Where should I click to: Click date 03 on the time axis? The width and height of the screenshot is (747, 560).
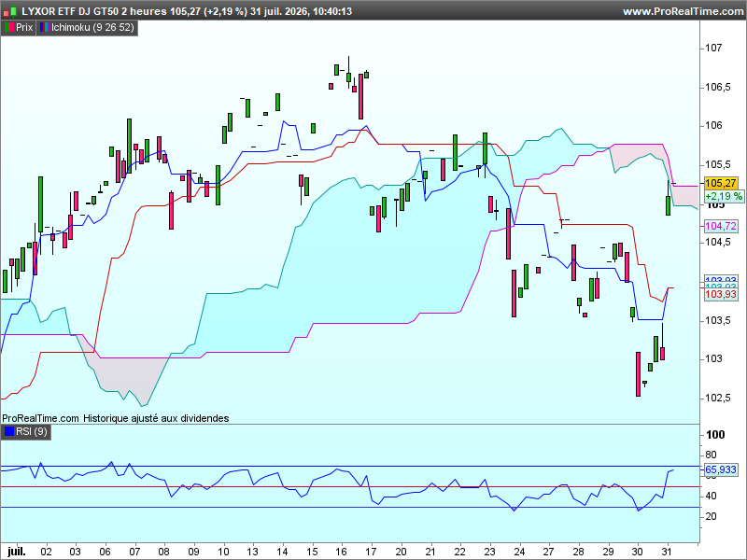[x=76, y=552]
